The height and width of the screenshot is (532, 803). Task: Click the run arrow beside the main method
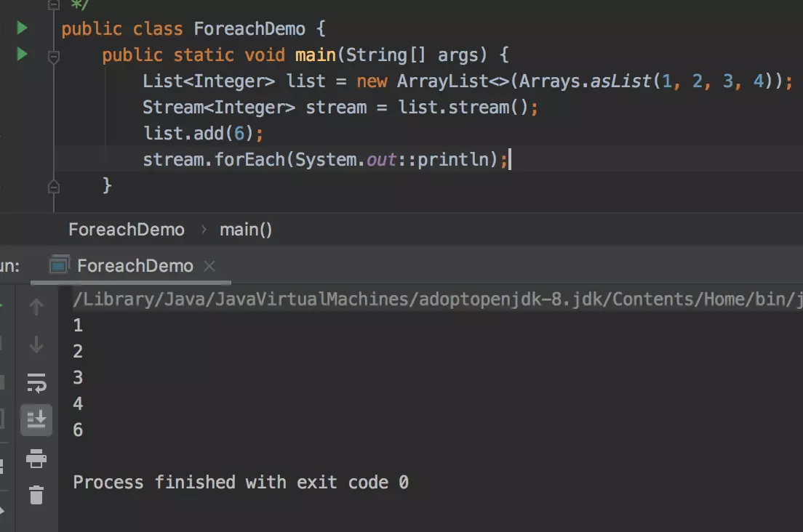click(22, 55)
